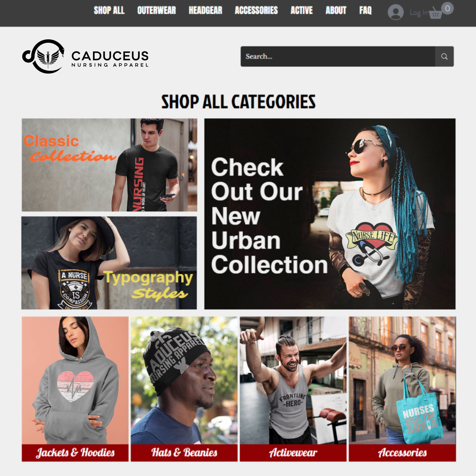
Task: Click the cart item count badge
Action: [x=447, y=8]
